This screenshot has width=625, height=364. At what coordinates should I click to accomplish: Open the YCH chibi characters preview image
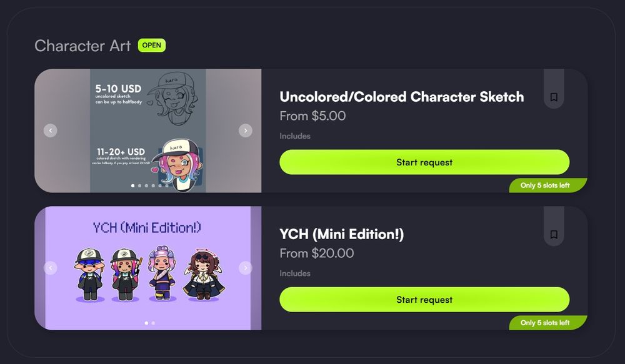(x=148, y=268)
